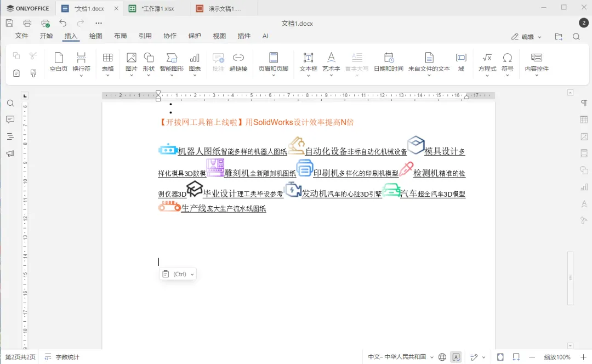Open the feedback megaphone icon in left sidebar
This screenshot has width=592, height=364.
click(10, 153)
